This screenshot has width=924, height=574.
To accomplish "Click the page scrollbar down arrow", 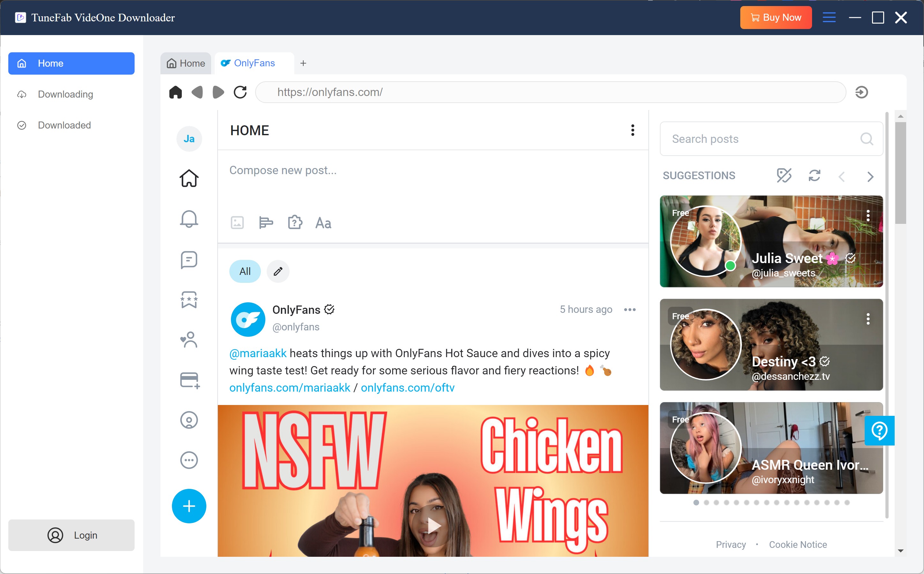I will pos(900,551).
